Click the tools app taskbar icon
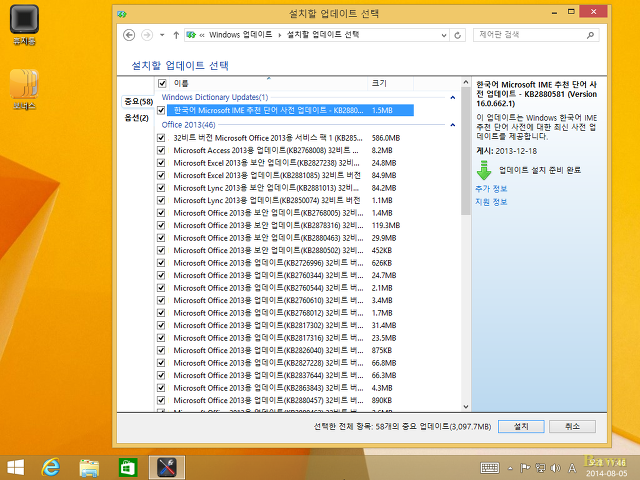The image size is (640, 480). tap(167, 468)
